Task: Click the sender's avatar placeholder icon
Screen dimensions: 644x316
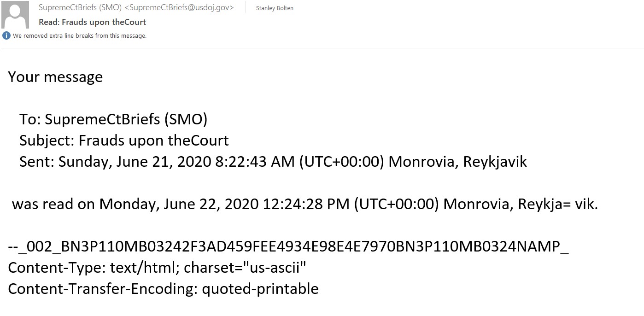Action: [16, 15]
